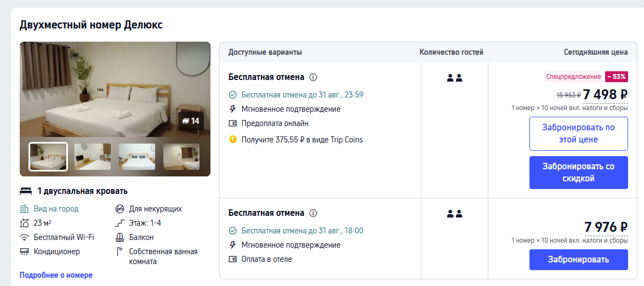Image resolution: width=644 pixels, height=286 pixels.
Task: Open the 14 photos gallery badge
Action: click(x=191, y=121)
